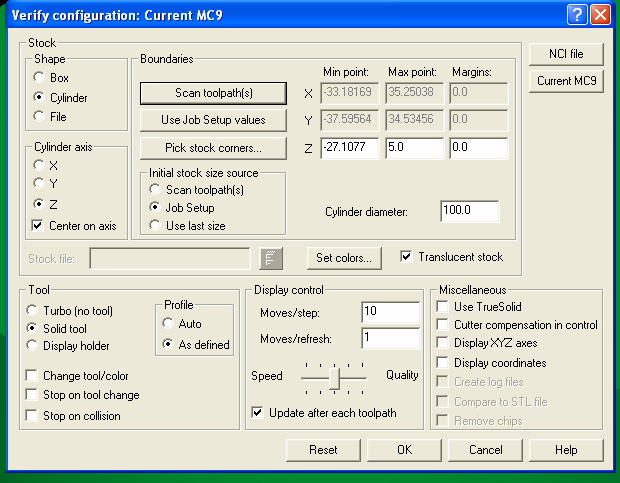This screenshot has height=483, width=620.
Task: Choose Z as cylinder axis
Action: (x=39, y=204)
